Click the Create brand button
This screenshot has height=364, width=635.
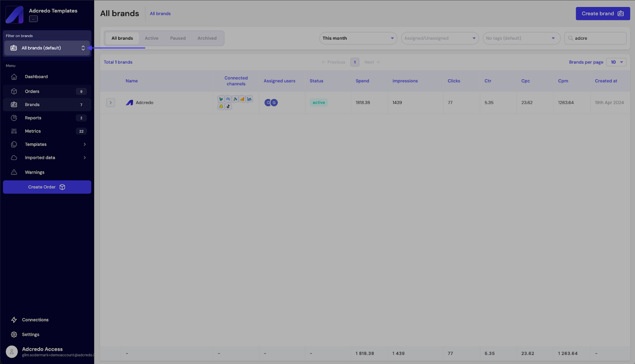(x=602, y=13)
